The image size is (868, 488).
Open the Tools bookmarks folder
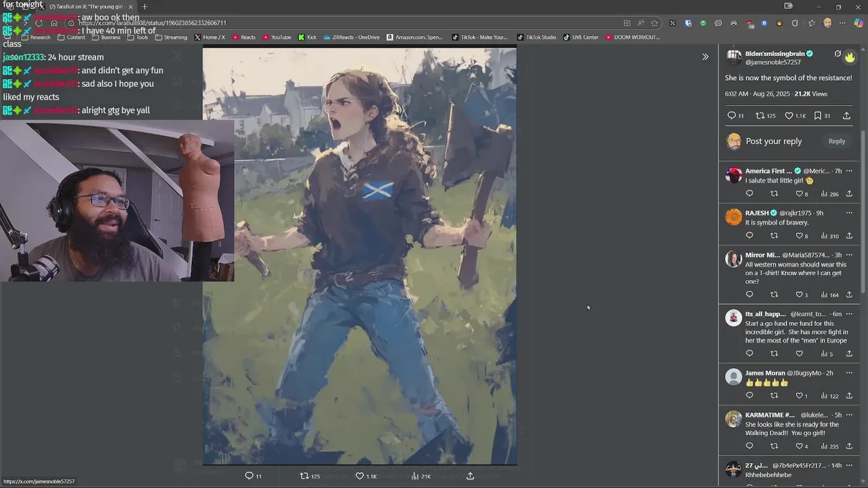click(x=138, y=37)
